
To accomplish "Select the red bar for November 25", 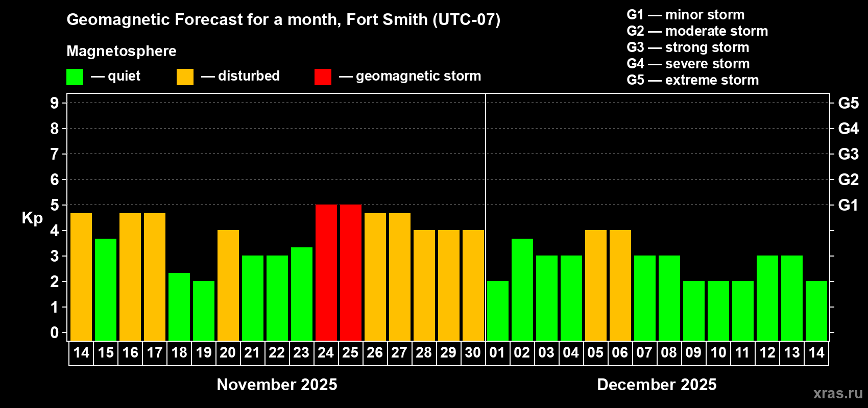I will click(351, 272).
